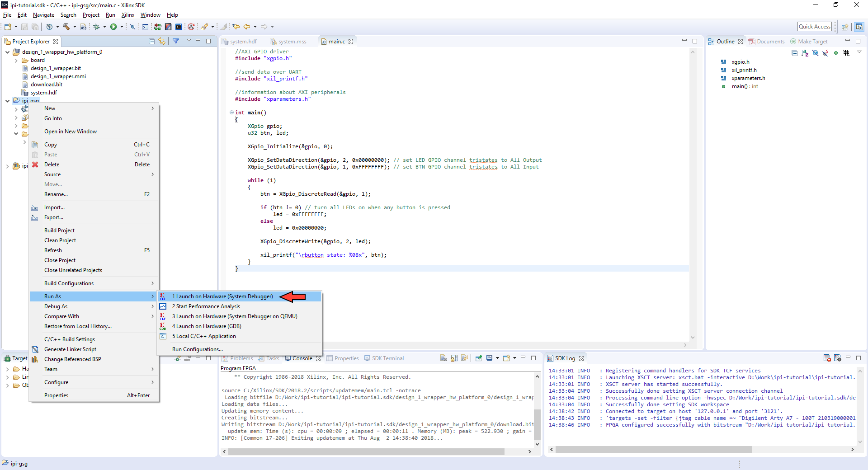This screenshot has width=868, height=470.
Task: Toggle hide fields in Outline
Action: click(815, 53)
